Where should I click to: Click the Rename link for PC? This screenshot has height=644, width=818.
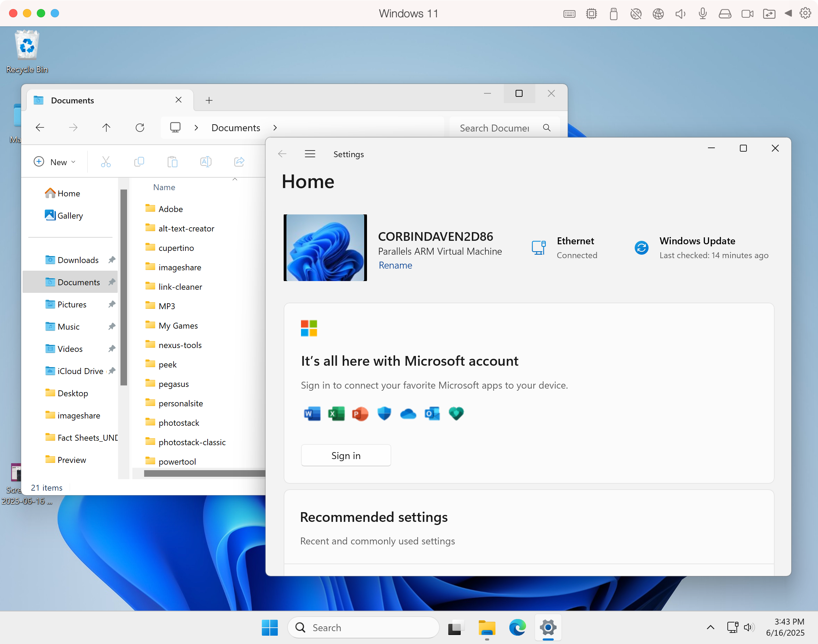pyautogui.click(x=395, y=265)
